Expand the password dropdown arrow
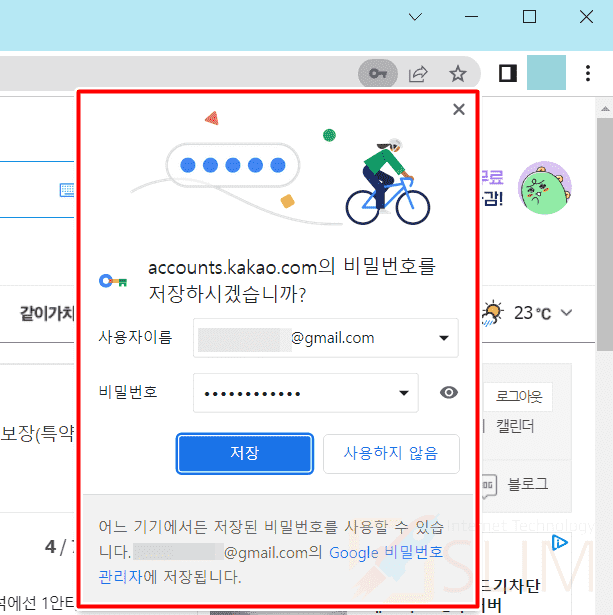Screen dimensions: 613x615 click(404, 393)
